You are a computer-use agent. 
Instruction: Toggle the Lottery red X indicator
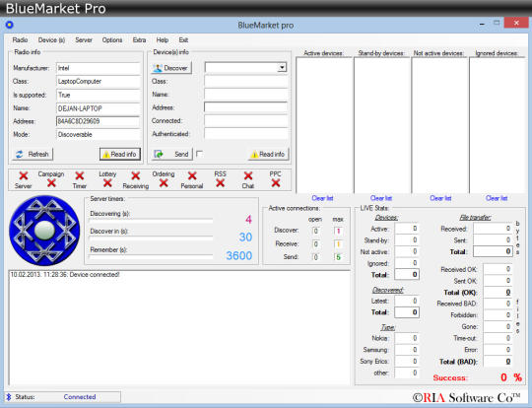107,183
